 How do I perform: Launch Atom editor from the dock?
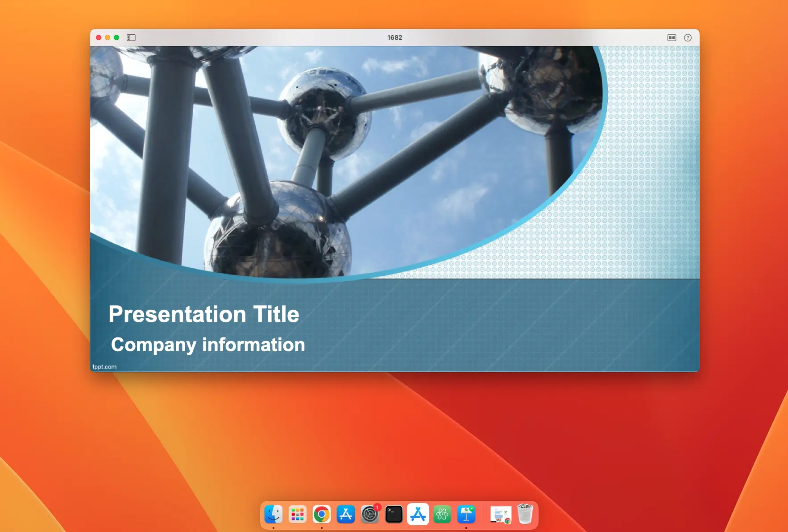[x=442, y=514]
